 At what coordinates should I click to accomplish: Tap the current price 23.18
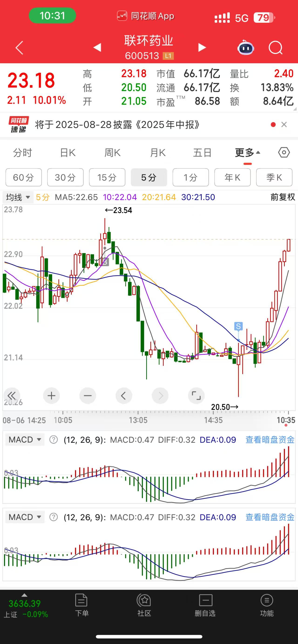(x=31, y=80)
